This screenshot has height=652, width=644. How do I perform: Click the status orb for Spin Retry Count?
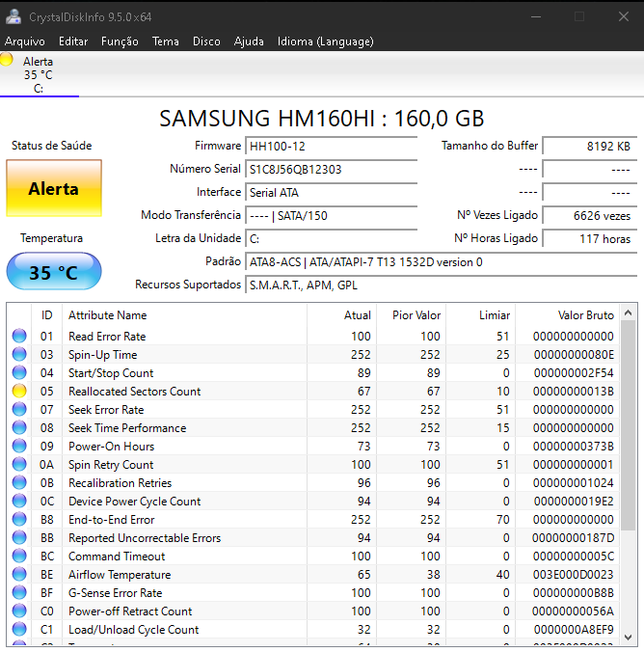(19, 464)
